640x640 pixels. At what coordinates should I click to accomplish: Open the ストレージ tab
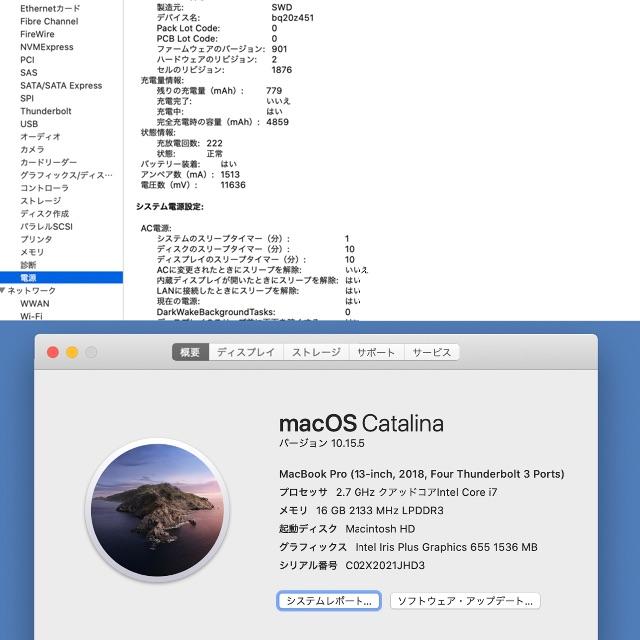coord(316,352)
